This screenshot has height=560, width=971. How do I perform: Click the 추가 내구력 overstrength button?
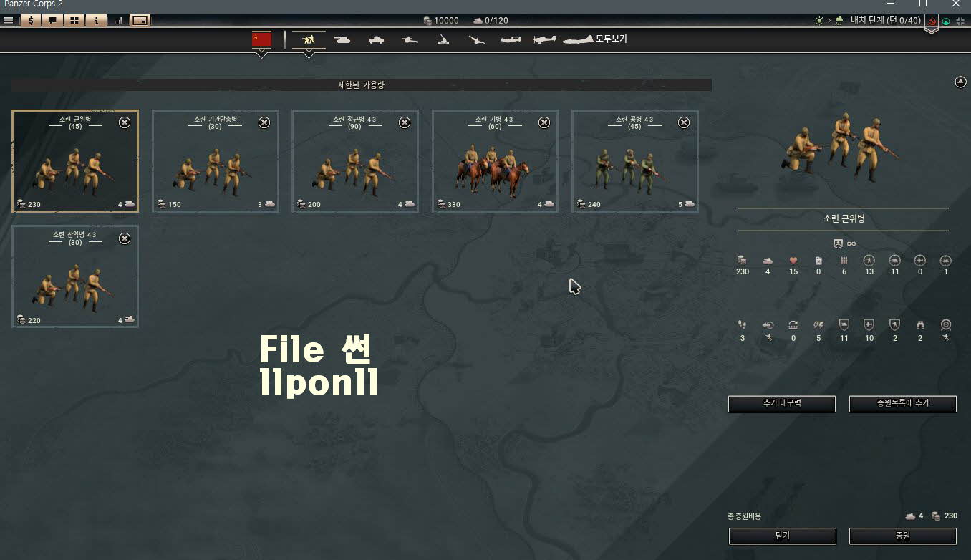782,404
